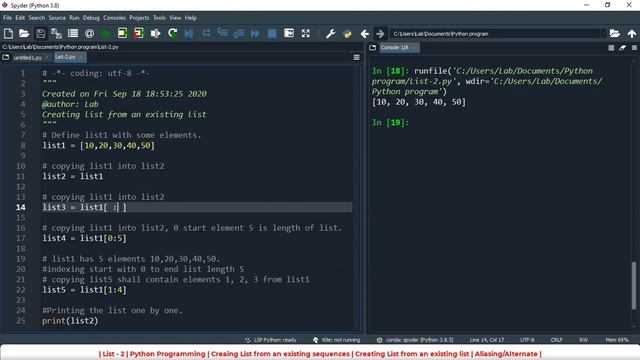Open editor pane options hamburger menu
This screenshot has width=640, height=360.
(x=356, y=58)
